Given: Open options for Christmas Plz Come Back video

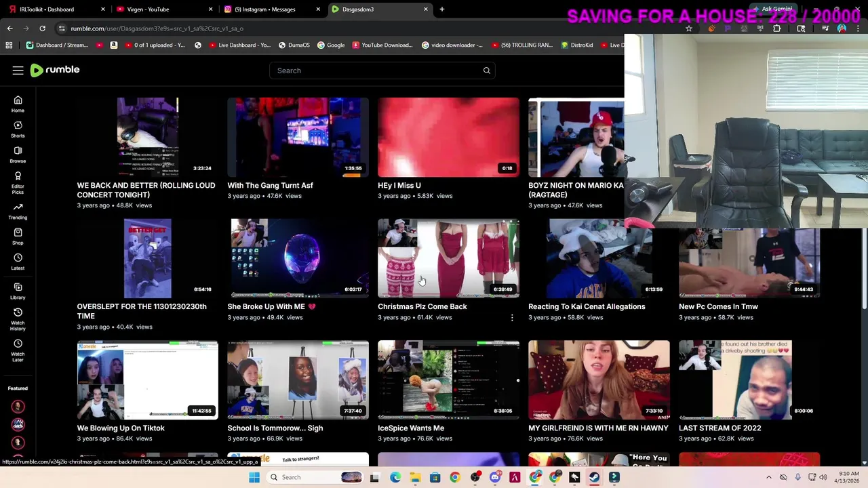Looking at the screenshot, I should [x=512, y=317].
